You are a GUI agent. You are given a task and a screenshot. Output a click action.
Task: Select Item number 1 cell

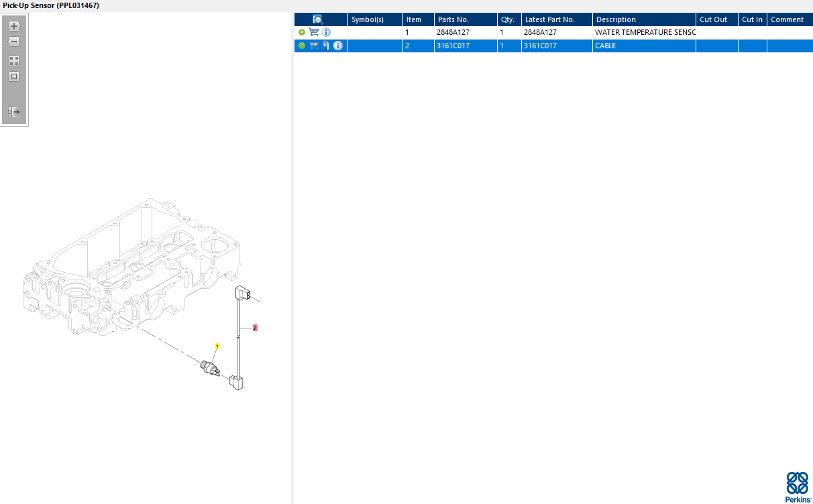click(419, 32)
